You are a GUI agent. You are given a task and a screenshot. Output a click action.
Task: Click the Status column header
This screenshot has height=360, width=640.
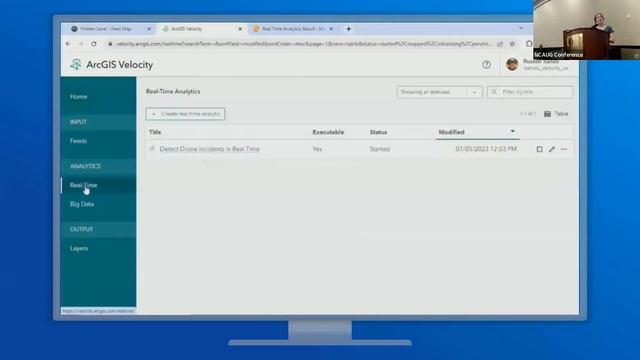pos(378,132)
